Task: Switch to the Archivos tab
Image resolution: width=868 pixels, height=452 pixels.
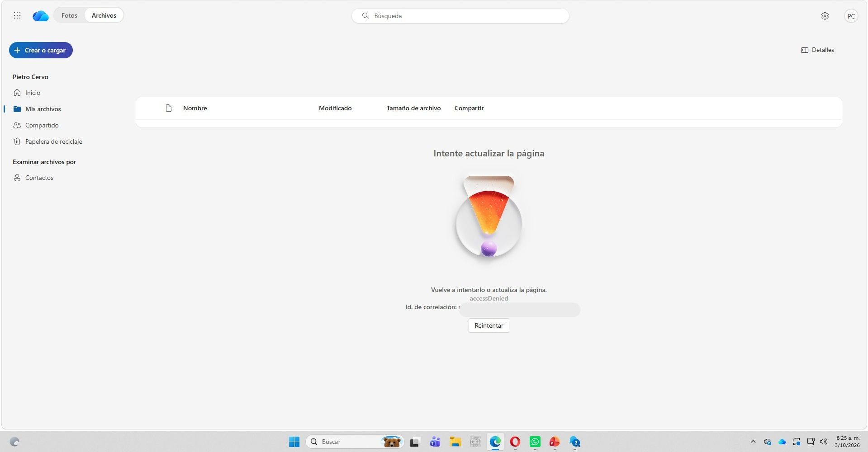Action: point(104,15)
